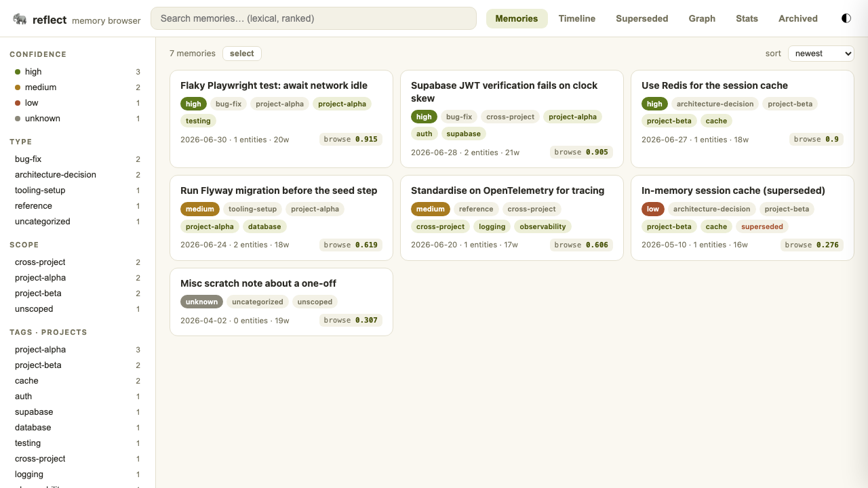Open the Timeline tab
The height and width of the screenshot is (488, 868).
[577, 18]
